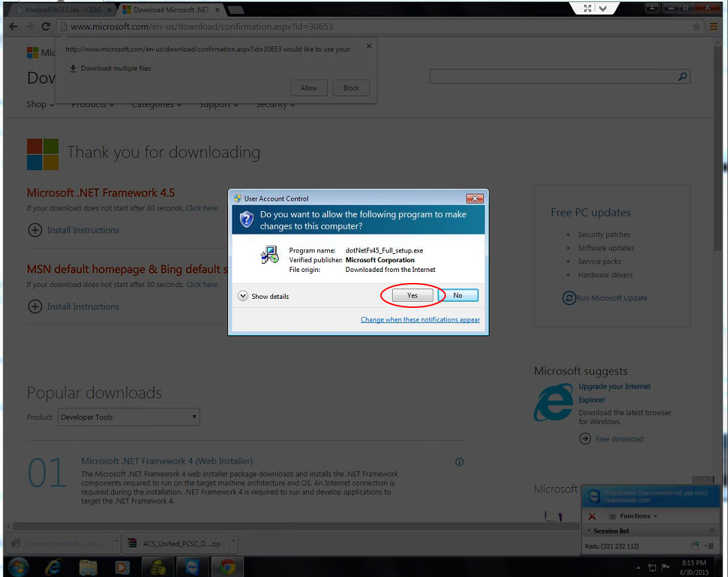Collapse the TeamViewer Session list
This screenshot has width=728, height=577.
tap(589, 531)
